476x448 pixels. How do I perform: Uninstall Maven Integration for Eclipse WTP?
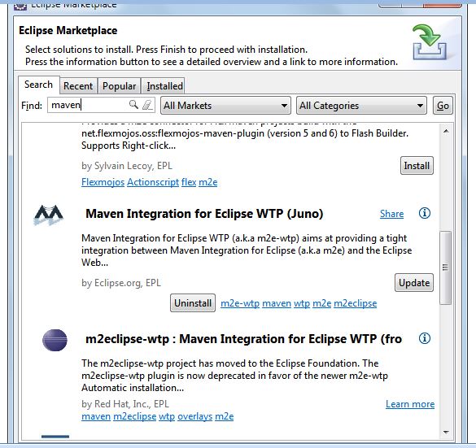pyautogui.click(x=193, y=302)
